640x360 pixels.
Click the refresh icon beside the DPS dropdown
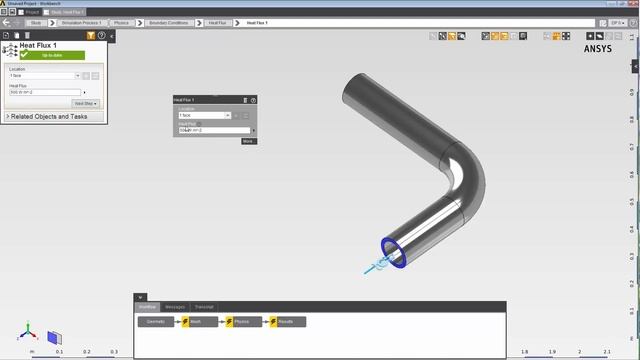[603, 23]
